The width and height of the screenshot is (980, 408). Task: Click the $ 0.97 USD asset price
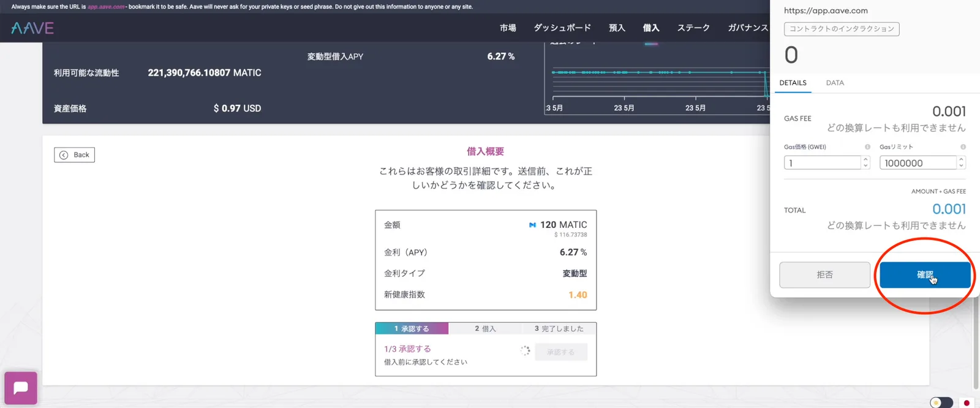click(x=237, y=108)
